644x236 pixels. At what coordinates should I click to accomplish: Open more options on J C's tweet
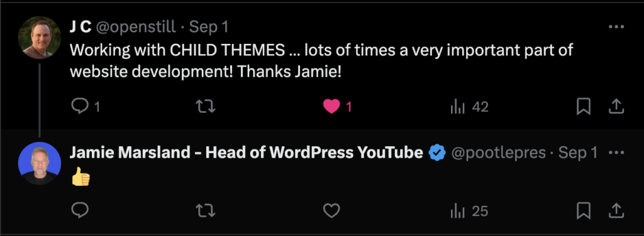click(x=616, y=27)
